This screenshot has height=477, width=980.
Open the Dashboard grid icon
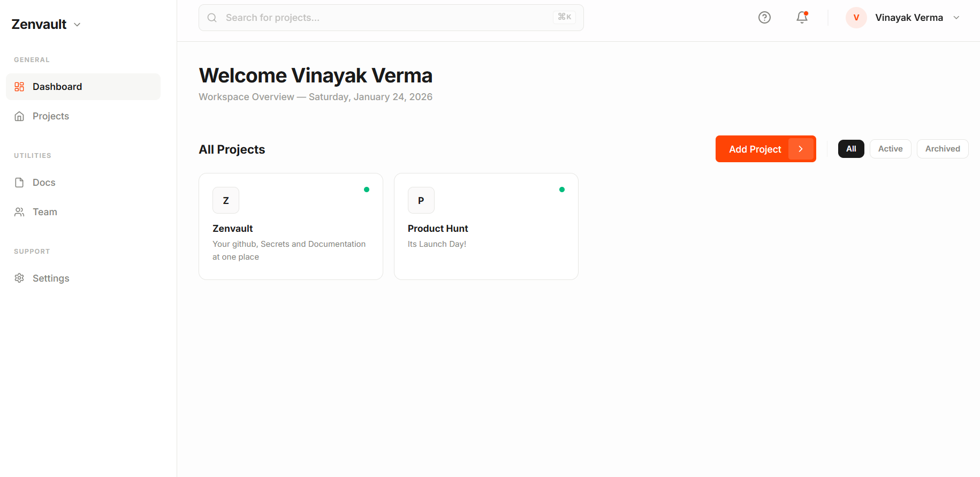[19, 86]
